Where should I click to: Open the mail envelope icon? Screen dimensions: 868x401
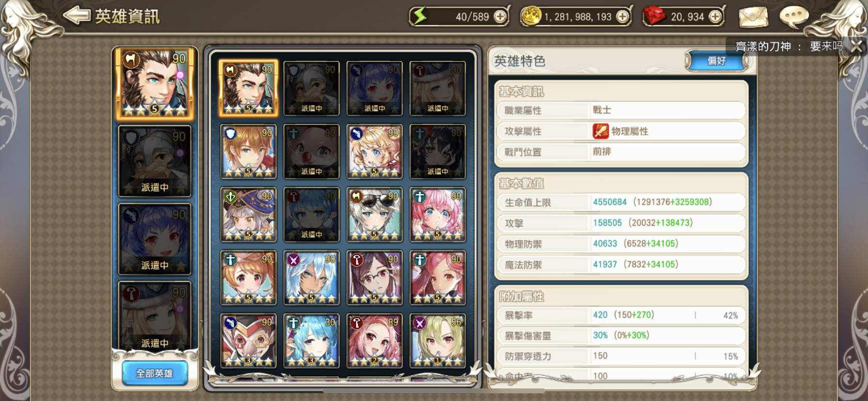coord(753,17)
